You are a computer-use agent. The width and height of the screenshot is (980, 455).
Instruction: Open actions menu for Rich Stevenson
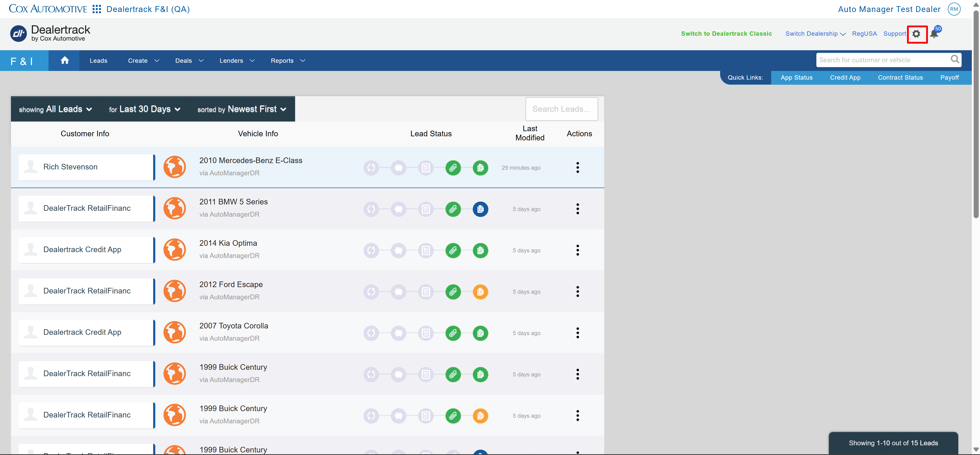click(x=577, y=167)
